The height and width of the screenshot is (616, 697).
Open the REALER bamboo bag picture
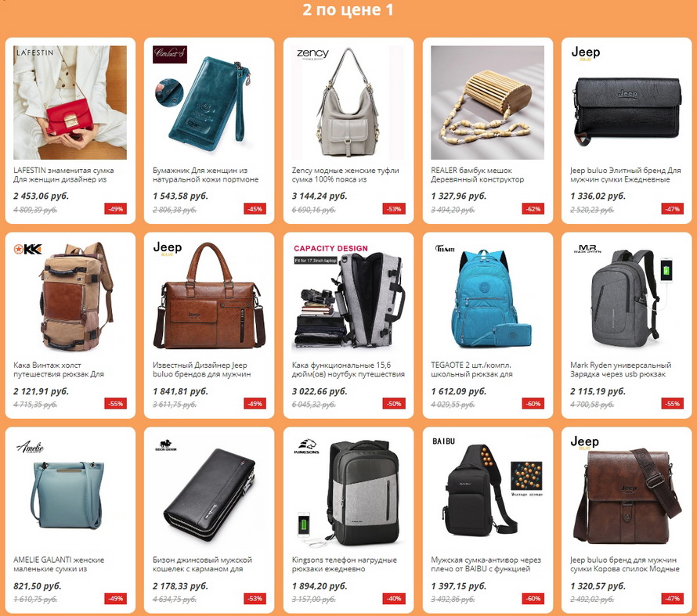(x=487, y=103)
